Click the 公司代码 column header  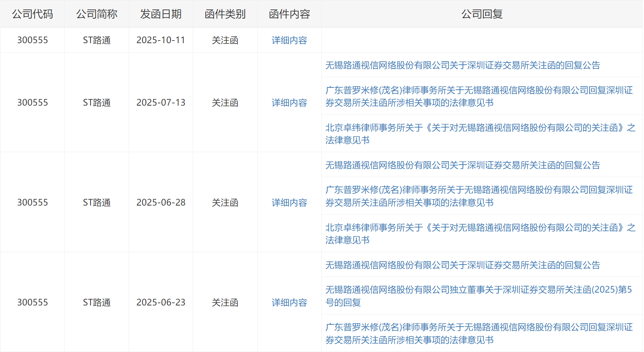pyautogui.click(x=33, y=14)
